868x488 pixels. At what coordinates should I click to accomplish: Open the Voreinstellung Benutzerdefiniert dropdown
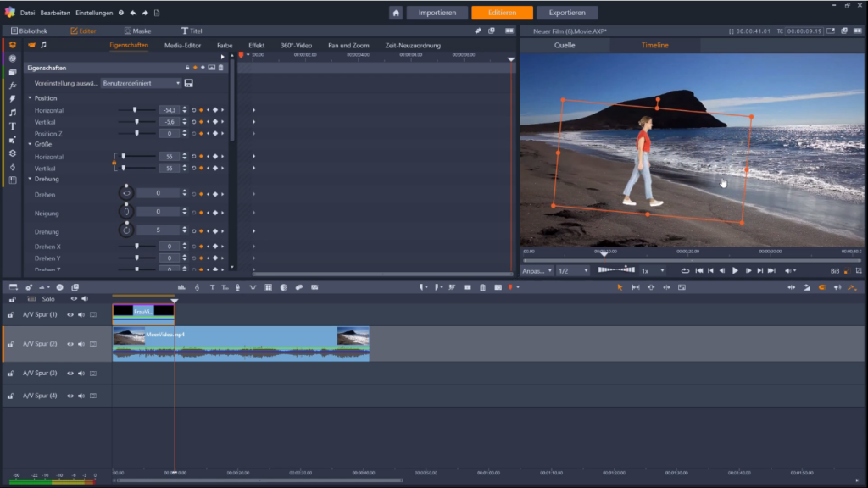142,83
